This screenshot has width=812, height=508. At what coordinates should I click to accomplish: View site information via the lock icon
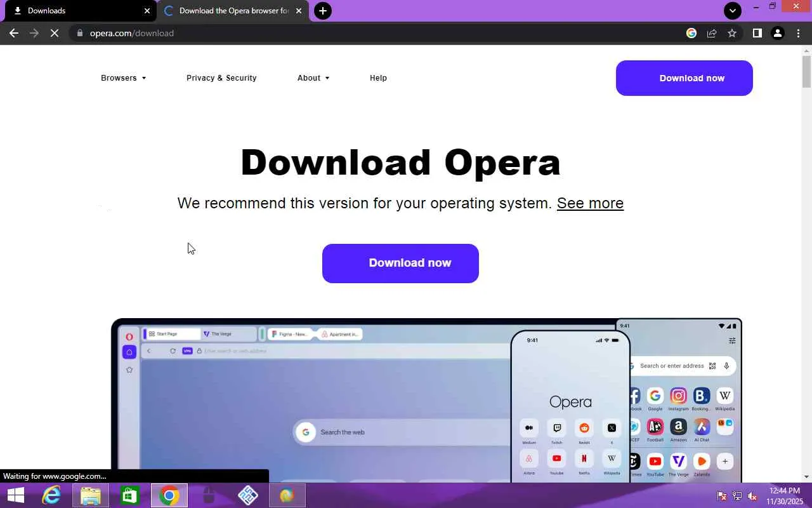tap(79, 33)
